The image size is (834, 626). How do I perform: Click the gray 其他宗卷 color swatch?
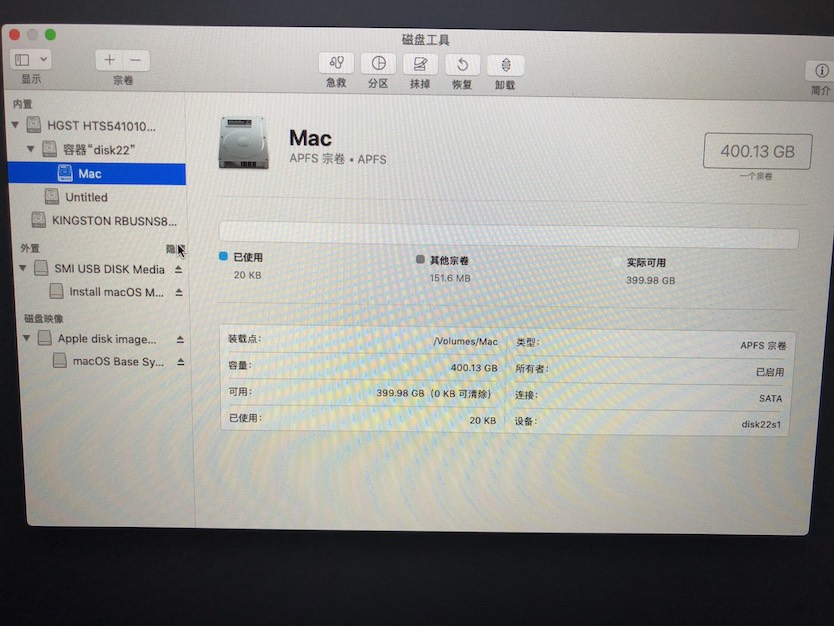(x=420, y=259)
